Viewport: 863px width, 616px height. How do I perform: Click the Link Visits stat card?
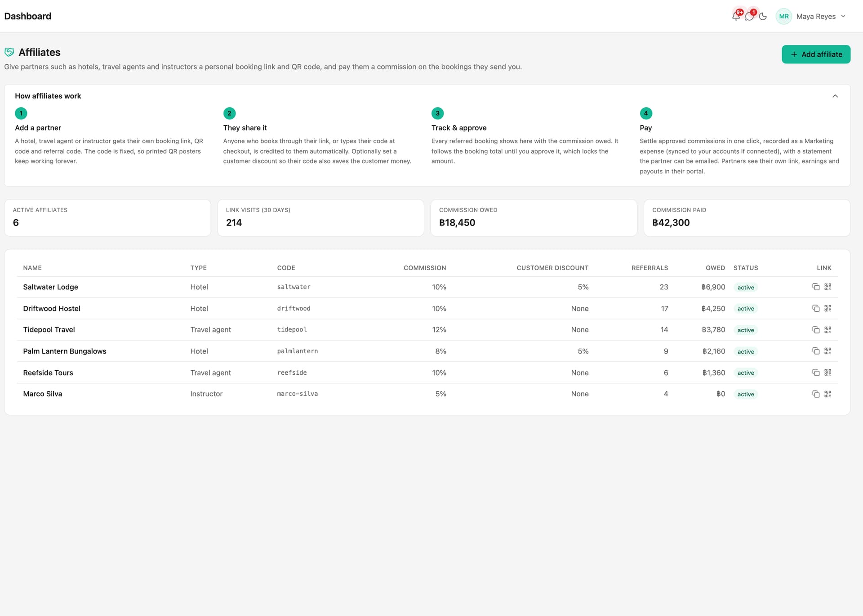tap(320, 218)
